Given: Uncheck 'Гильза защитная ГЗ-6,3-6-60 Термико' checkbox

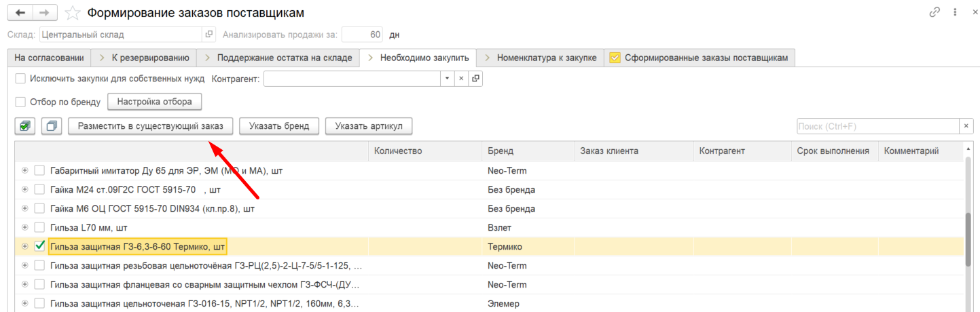Looking at the screenshot, I should 40,246.
